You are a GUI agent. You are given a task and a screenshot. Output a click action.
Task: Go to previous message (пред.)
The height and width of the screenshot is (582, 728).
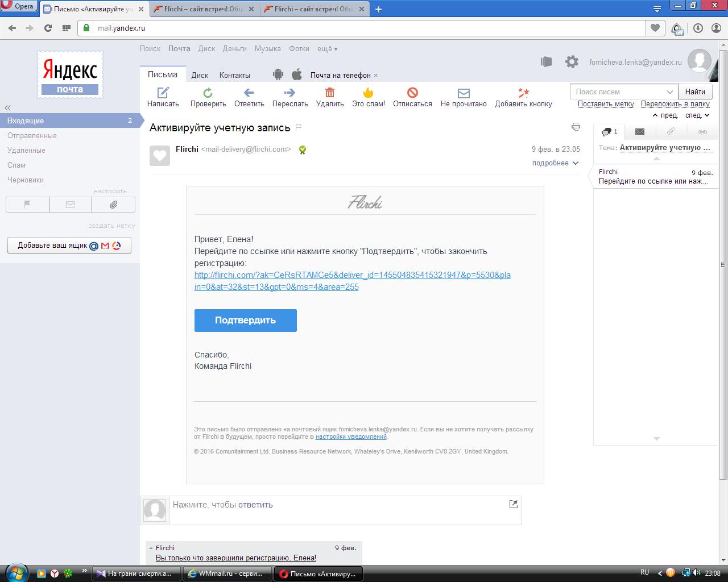(x=665, y=115)
